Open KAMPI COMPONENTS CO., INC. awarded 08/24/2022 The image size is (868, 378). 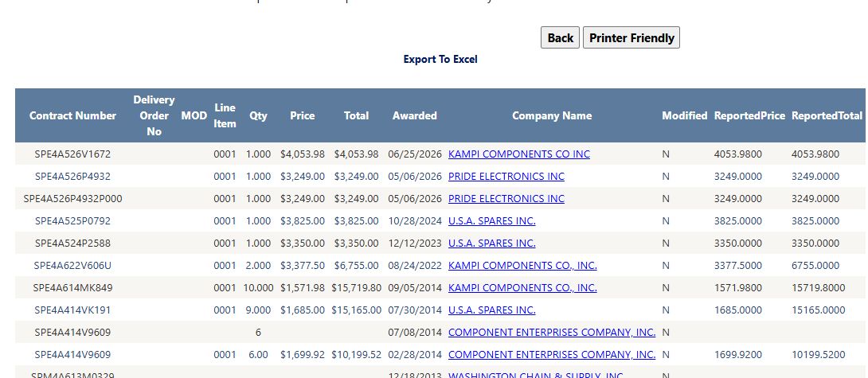(522, 265)
